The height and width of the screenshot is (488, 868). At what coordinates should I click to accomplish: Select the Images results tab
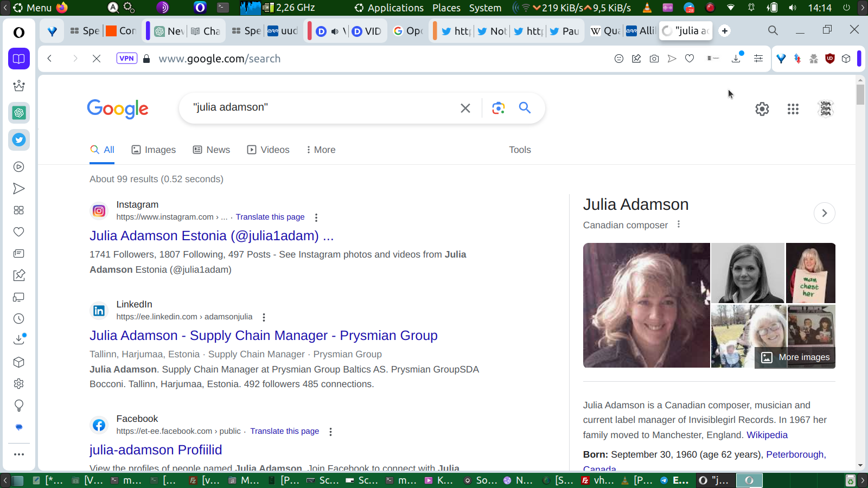coord(154,150)
